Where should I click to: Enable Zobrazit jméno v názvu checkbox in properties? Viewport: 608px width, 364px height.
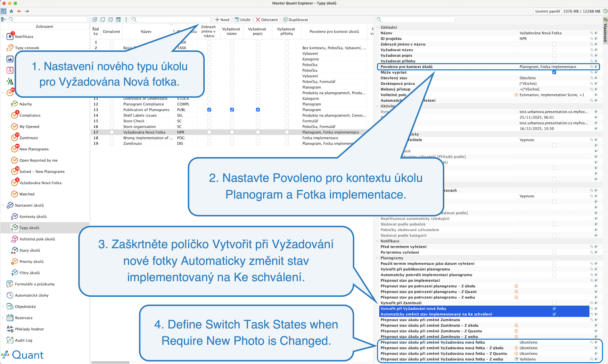(x=554, y=44)
